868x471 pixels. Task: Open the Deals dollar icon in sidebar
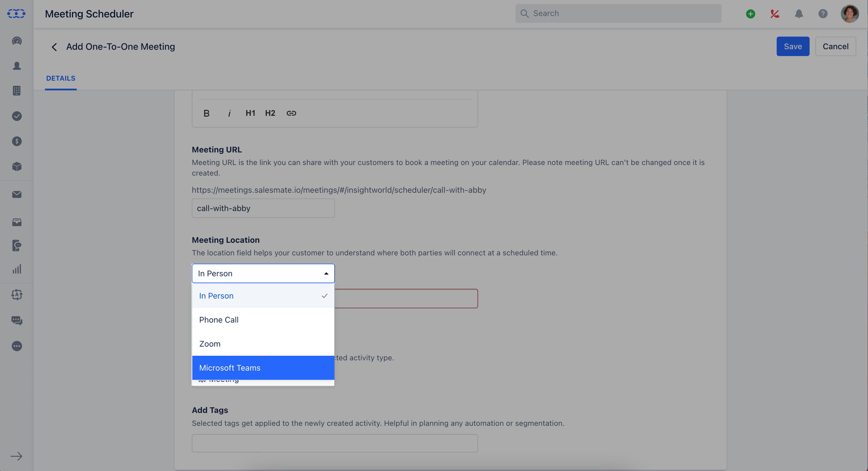pyautogui.click(x=17, y=141)
